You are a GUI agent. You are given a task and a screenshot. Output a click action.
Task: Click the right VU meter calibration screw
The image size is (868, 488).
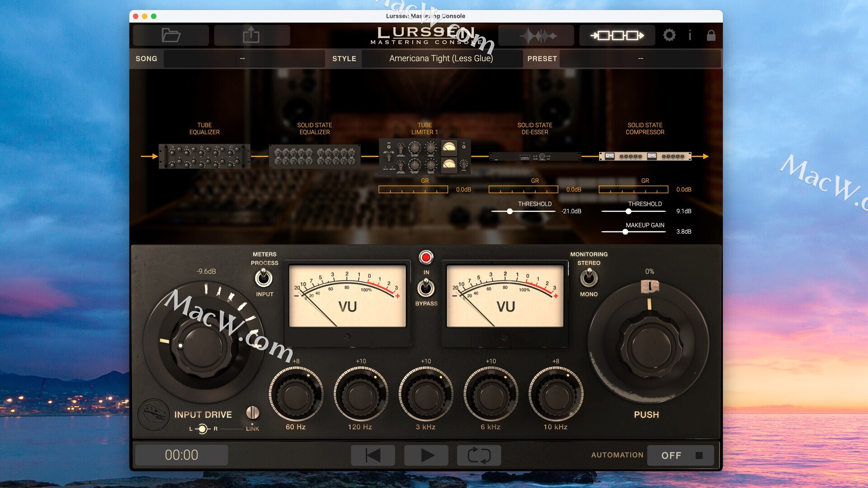click(x=505, y=337)
